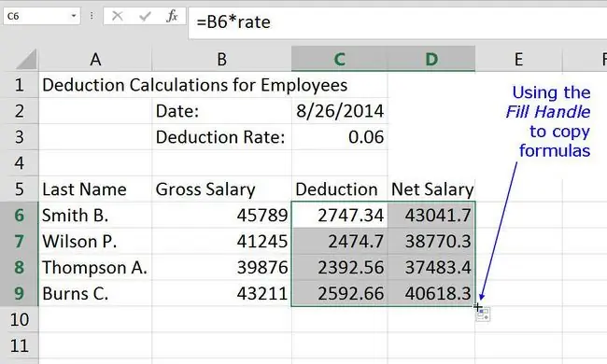Viewport: 607px width, 364px height.
Task: Click the Insert Function fx icon
Action: 172,16
